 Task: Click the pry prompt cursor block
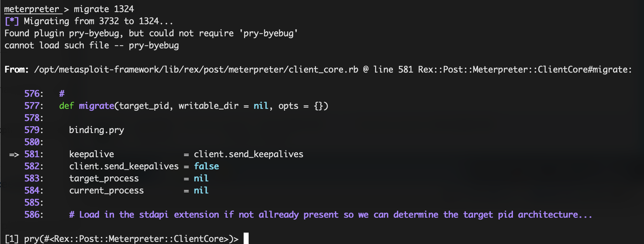coord(246,238)
